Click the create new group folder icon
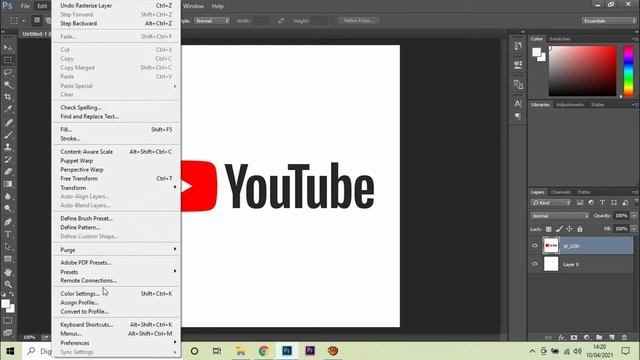The width and height of the screenshot is (640, 360). pyautogui.click(x=599, y=338)
